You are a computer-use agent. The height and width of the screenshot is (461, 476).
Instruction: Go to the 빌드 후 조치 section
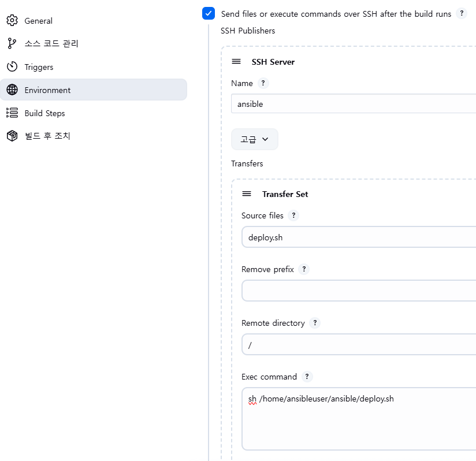pyautogui.click(x=94, y=136)
